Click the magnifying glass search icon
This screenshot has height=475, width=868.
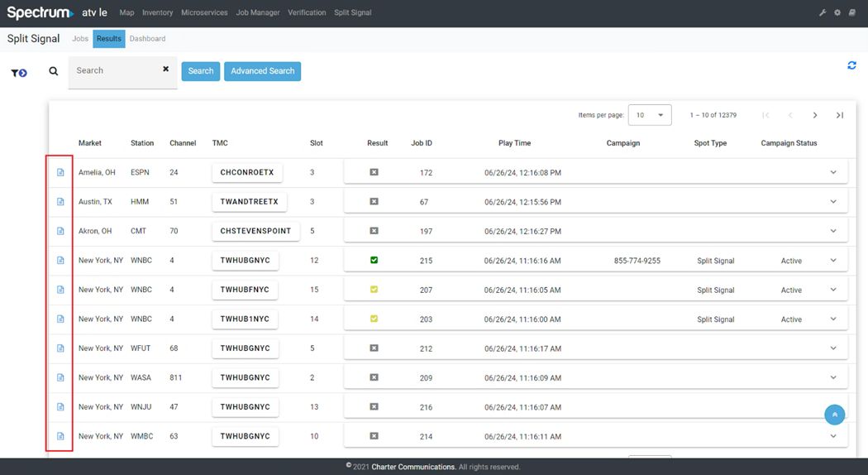coord(53,71)
